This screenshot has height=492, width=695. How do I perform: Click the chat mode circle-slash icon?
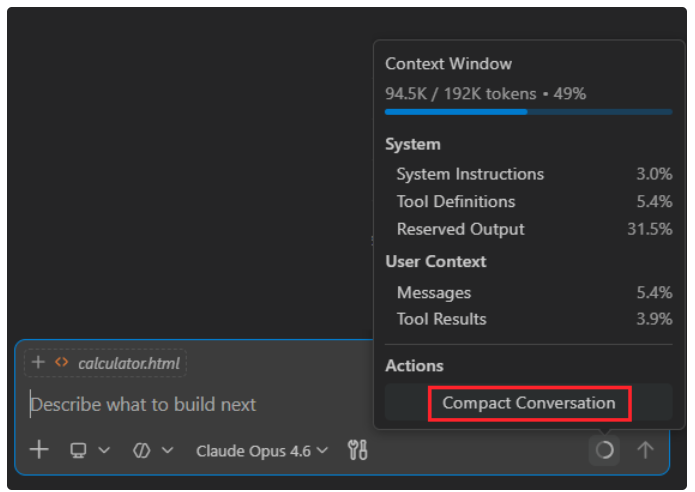[141, 451]
